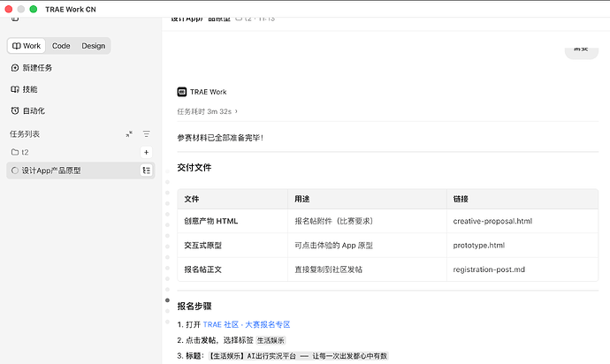Switch to the Design tab
The width and height of the screenshot is (610, 364).
[94, 46]
